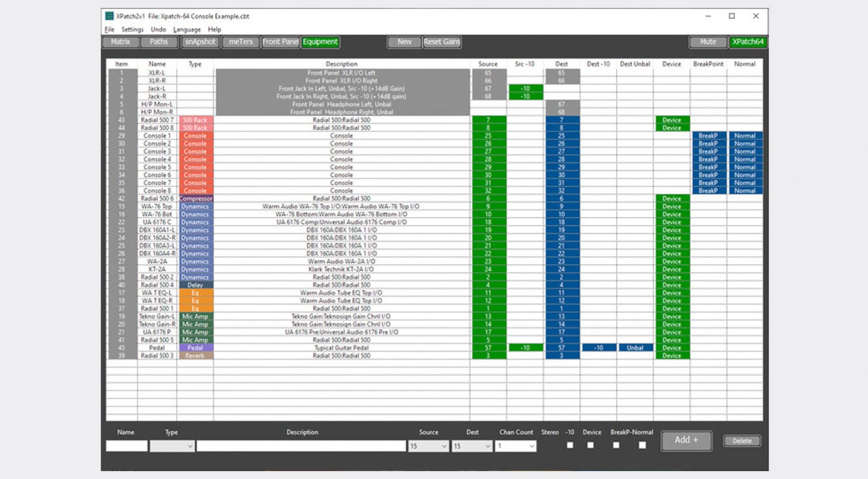Tick the BreakP checkbox in the bottom bar
The width and height of the screenshot is (868, 479).
click(x=616, y=445)
